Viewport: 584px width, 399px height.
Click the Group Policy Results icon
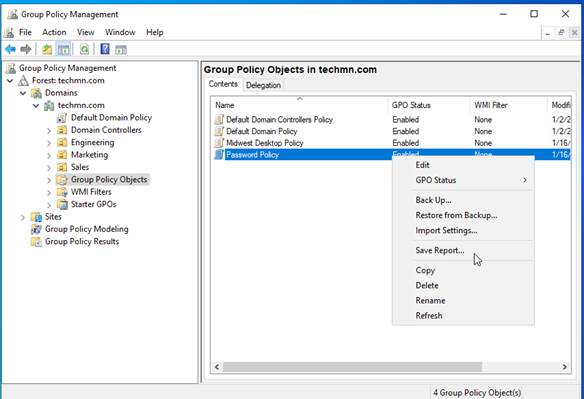click(x=36, y=241)
